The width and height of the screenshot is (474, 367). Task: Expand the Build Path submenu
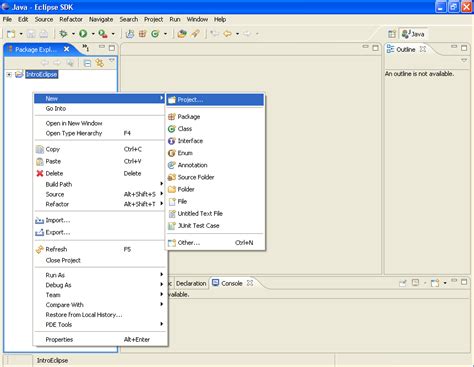100,184
